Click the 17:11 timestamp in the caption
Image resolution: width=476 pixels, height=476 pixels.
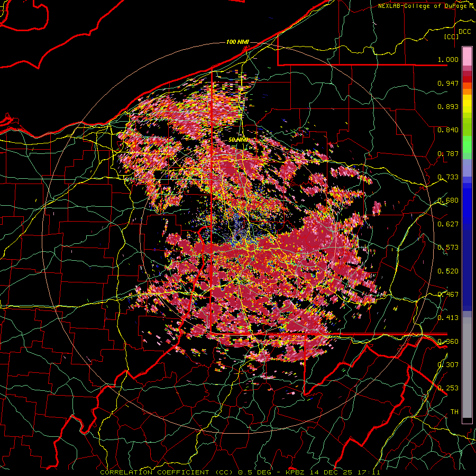click(369, 472)
